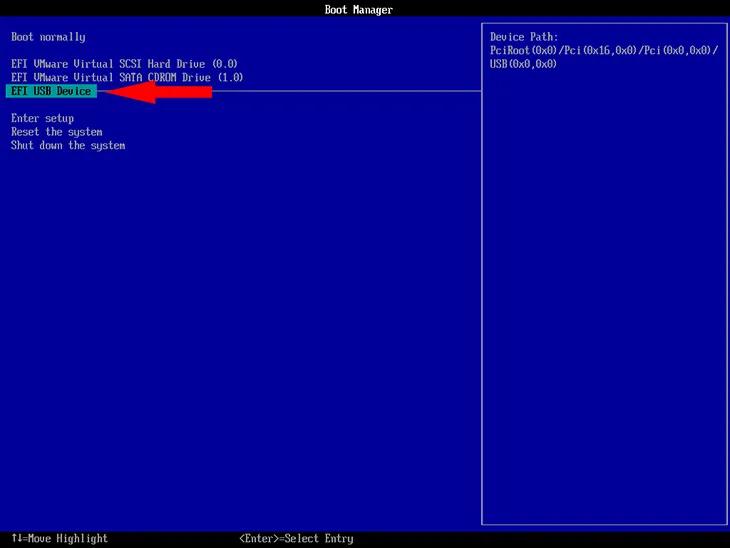Click the up-down arrows icon in footer
This screenshot has height=548, width=730.
(17, 539)
